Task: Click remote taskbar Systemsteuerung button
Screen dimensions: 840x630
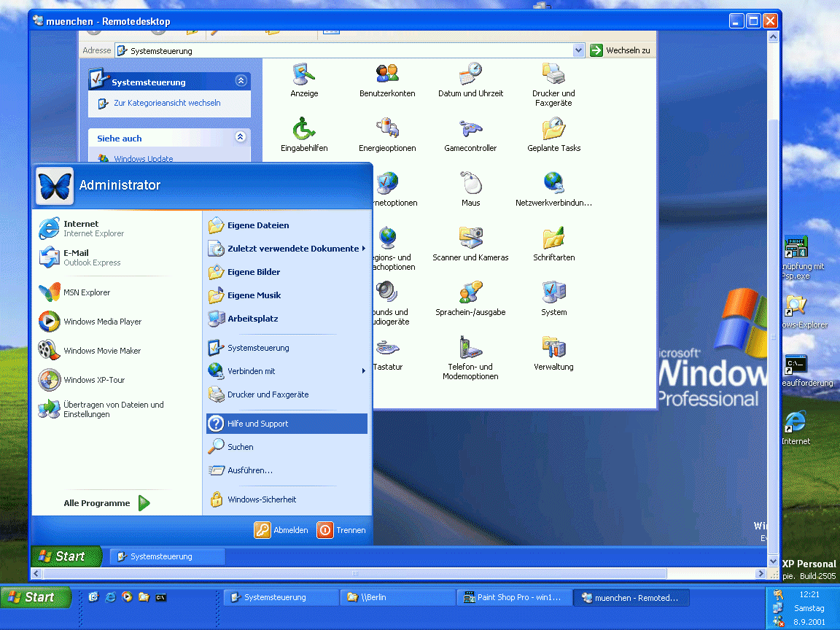Action: pyautogui.click(x=167, y=556)
